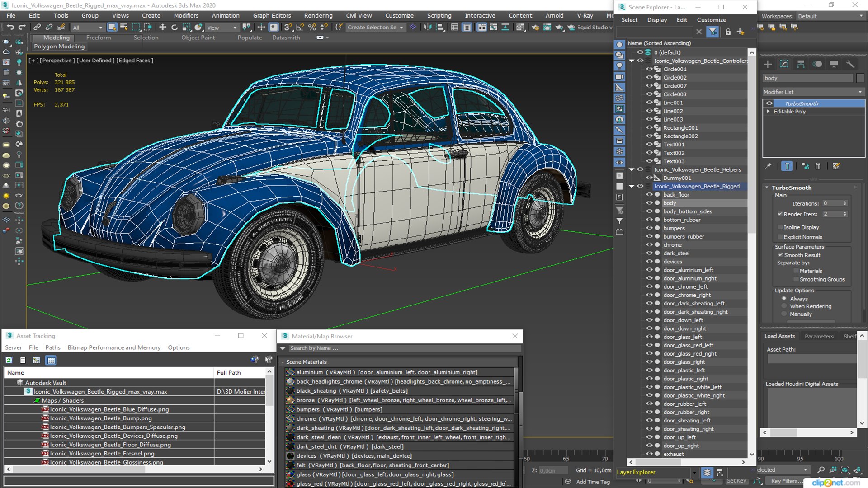Screen dimensions: 868x488
Task: Open the Select by Name list icon
Action: click(124, 28)
